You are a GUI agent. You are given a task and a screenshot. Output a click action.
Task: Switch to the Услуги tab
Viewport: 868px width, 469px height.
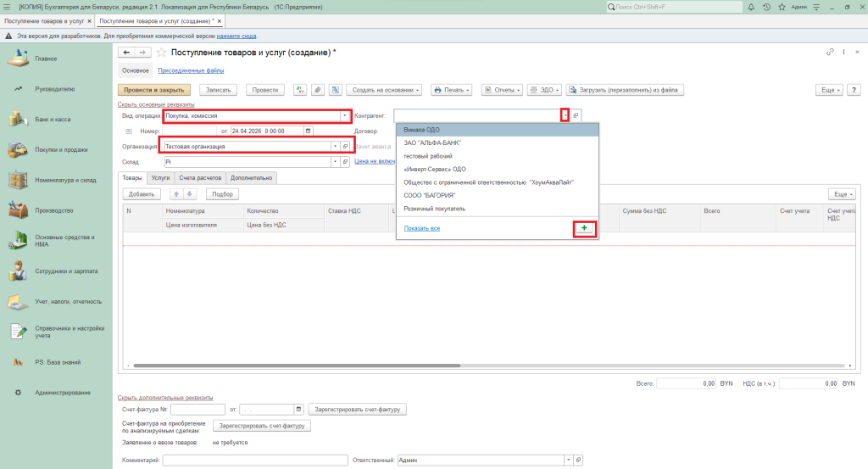(160, 178)
